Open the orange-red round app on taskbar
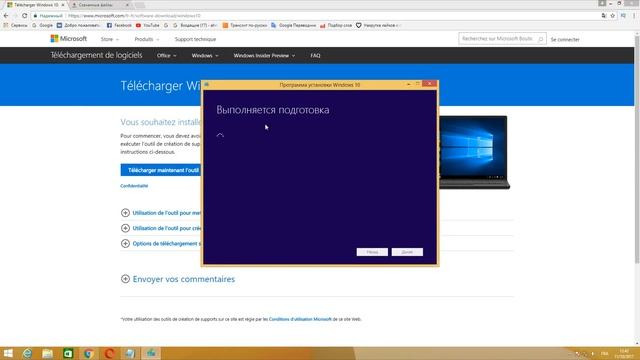This screenshot has width=640, height=360. [109, 353]
